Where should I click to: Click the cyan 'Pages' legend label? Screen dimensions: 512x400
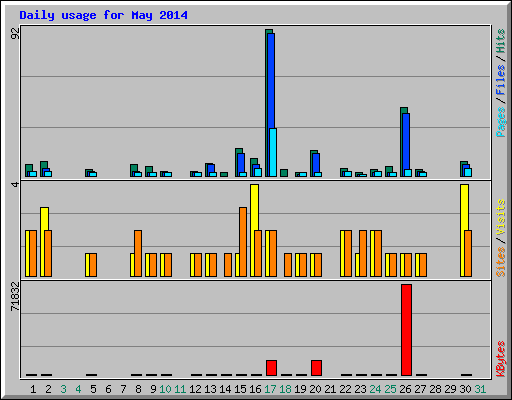pos(500,122)
